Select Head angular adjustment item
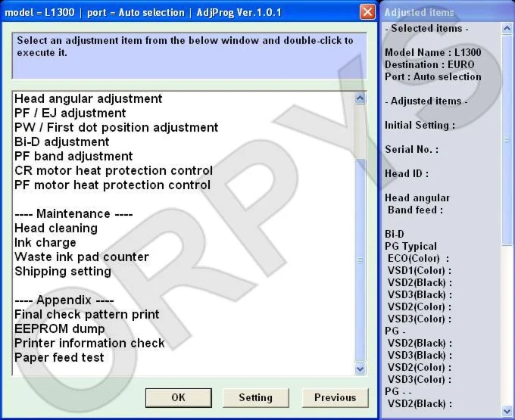Viewport: 515px width, 420px height. coord(89,99)
